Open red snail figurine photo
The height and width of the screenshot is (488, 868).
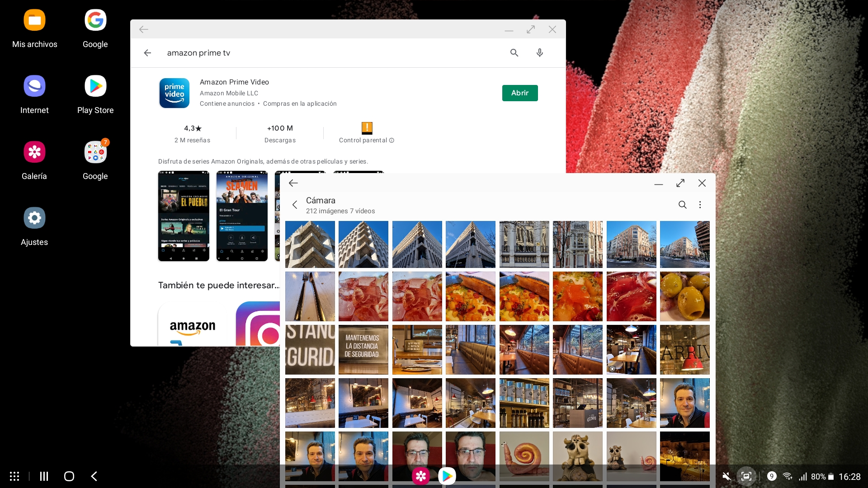[x=524, y=456]
